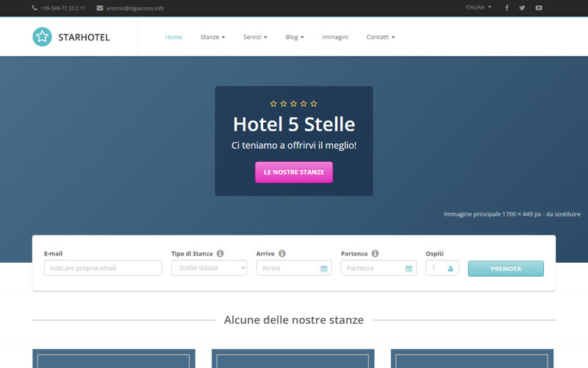
Task: Open calendar icon in Arrivo field
Action: 324,269
